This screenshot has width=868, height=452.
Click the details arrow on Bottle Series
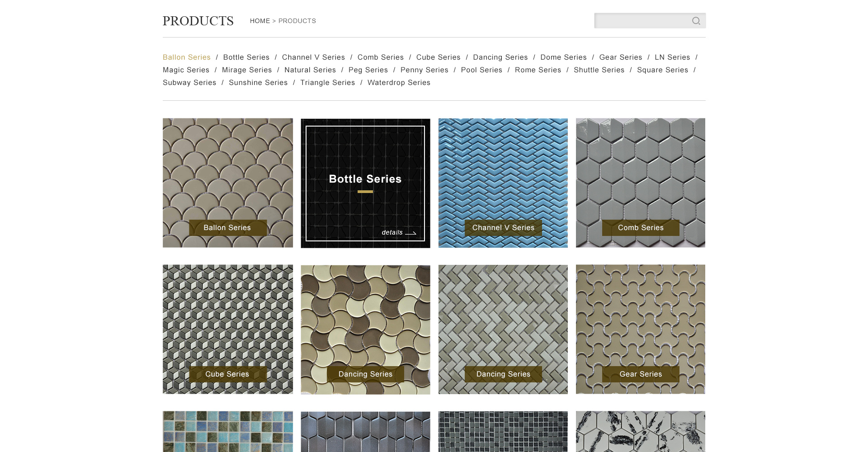click(x=399, y=233)
